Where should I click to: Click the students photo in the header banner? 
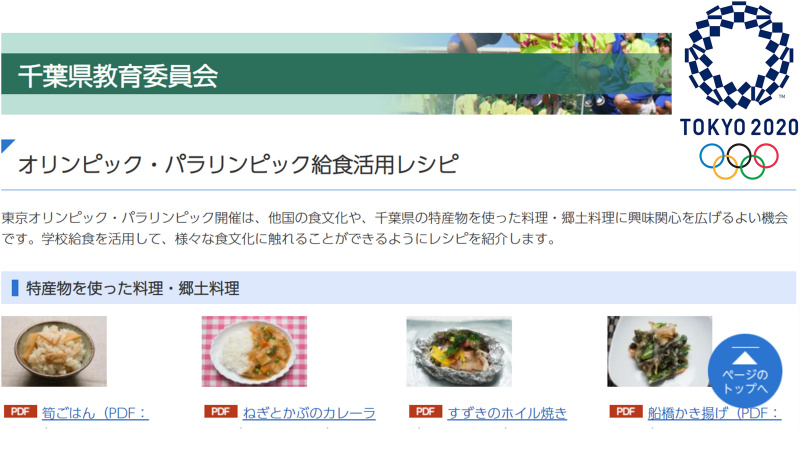point(559,73)
